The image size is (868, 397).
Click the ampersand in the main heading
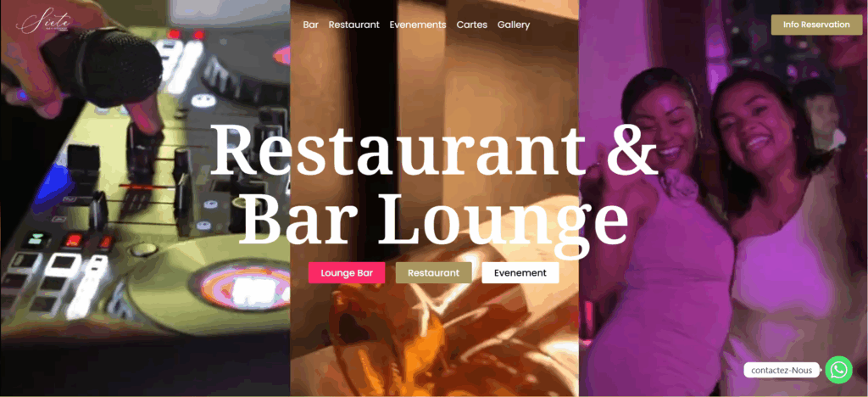pyautogui.click(x=631, y=149)
